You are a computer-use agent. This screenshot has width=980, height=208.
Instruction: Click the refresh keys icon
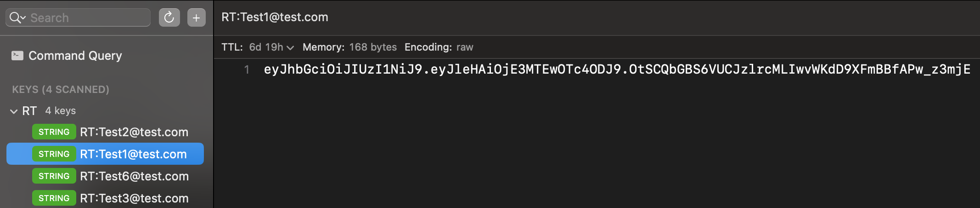click(169, 17)
